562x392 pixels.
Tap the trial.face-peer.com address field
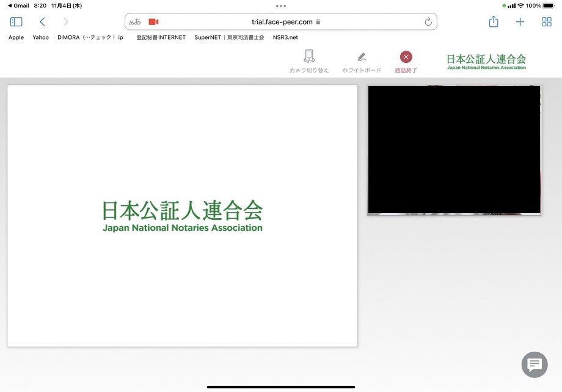click(x=281, y=22)
